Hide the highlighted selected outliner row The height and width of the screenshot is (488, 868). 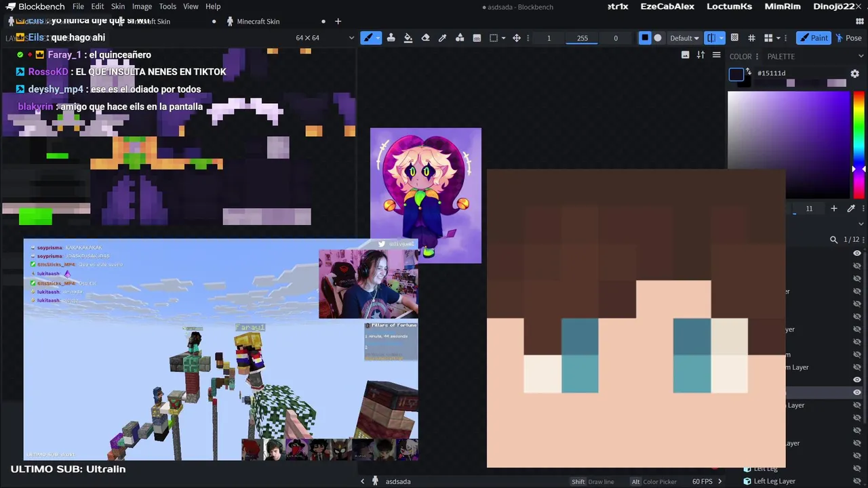pyautogui.click(x=857, y=392)
